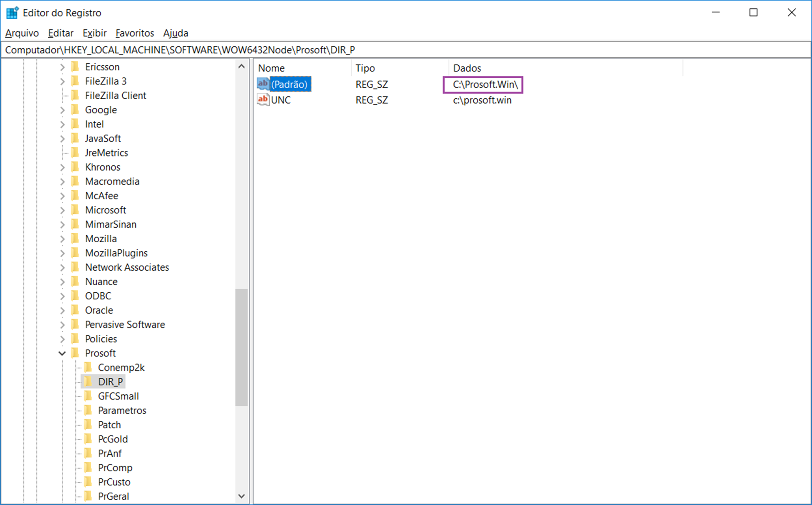Click the c:\prosoft.win data cell
812x505 pixels.
point(482,100)
